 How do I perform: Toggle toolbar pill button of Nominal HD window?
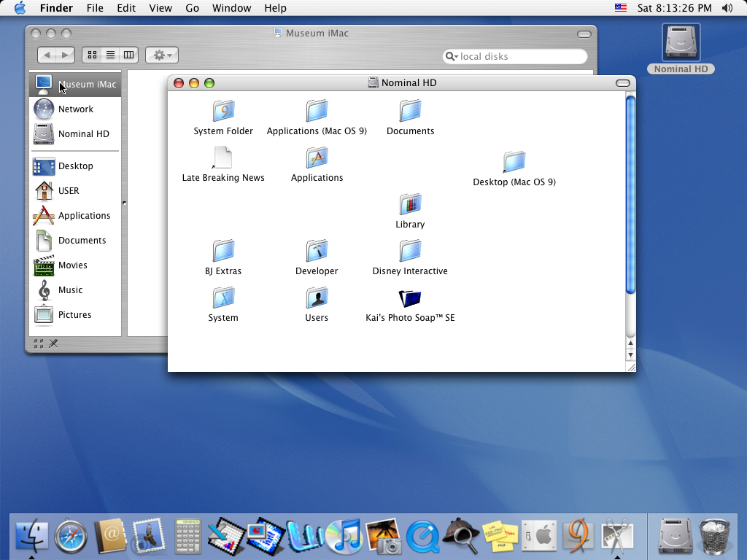(x=623, y=83)
